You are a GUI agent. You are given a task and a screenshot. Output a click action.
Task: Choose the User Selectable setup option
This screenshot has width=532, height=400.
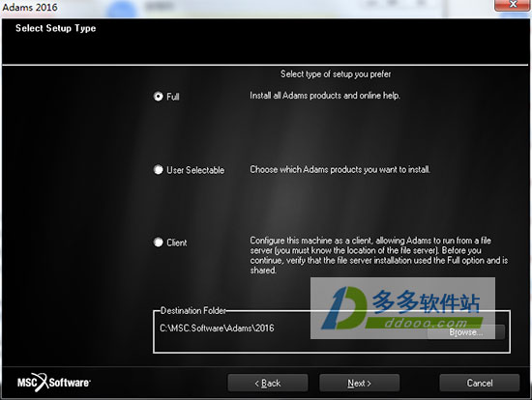click(x=158, y=169)
